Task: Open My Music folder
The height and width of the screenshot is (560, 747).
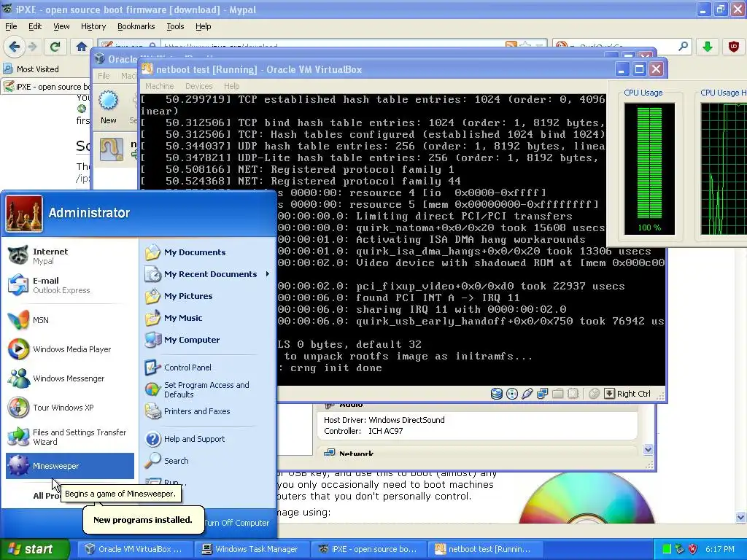Action: (x=208, y=318)
